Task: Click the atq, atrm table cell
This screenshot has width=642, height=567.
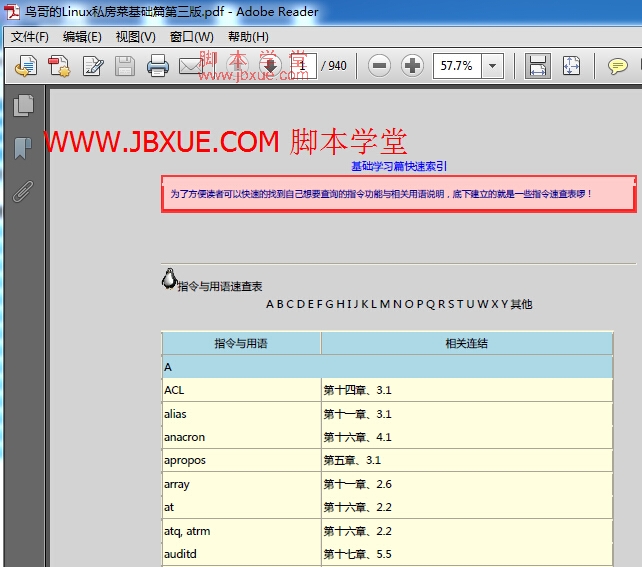Action: point(241,531)
